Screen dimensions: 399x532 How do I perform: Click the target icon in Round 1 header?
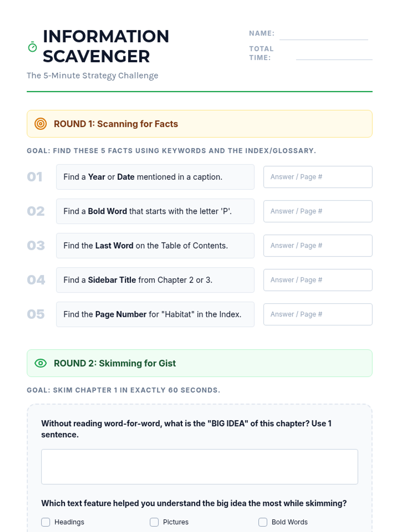tap(41, 124)
